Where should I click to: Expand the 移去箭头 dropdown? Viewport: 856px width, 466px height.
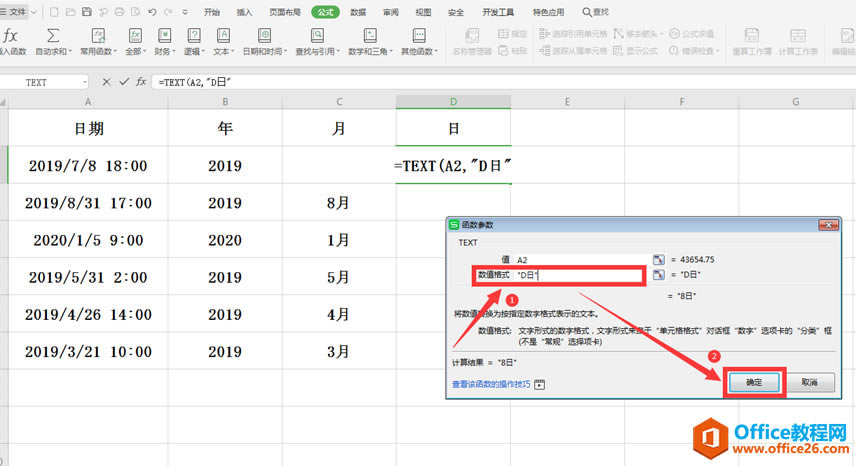click(x=661, y=34)
